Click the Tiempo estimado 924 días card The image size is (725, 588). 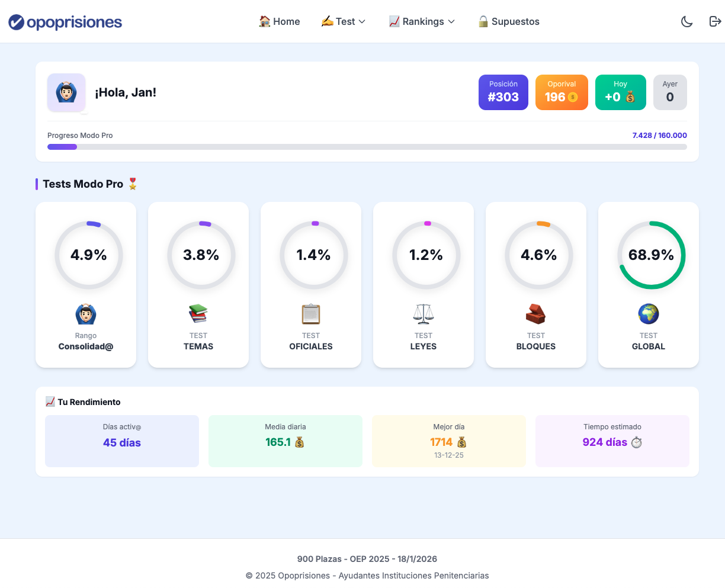612,441
